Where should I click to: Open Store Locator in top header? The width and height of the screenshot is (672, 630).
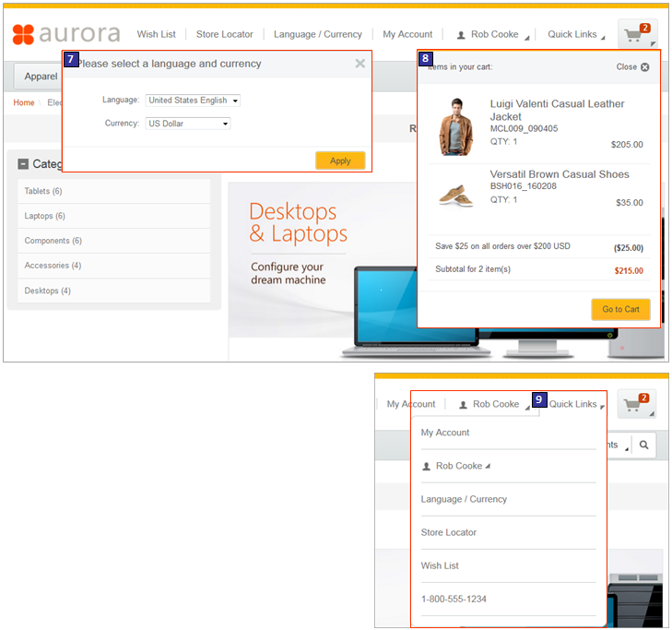click(x=225, y=34)
